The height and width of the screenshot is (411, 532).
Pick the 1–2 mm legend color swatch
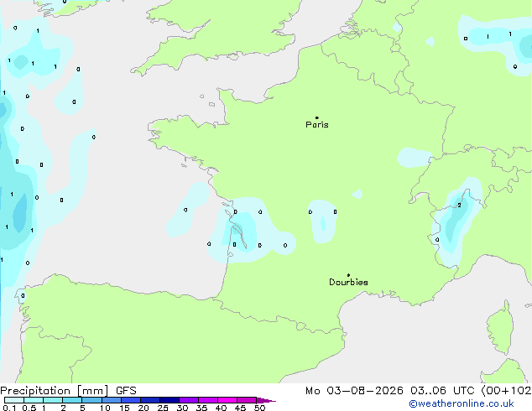pyautogui.click(x=53, y=400)
